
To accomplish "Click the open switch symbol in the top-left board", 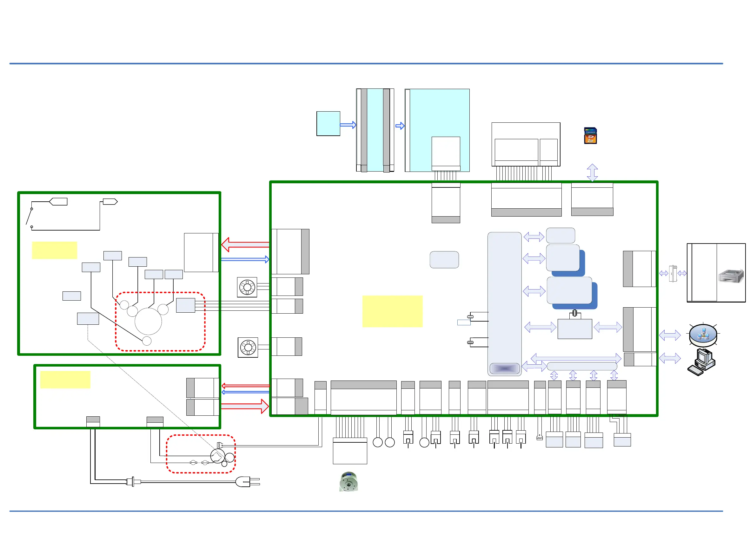I will 30,217.
